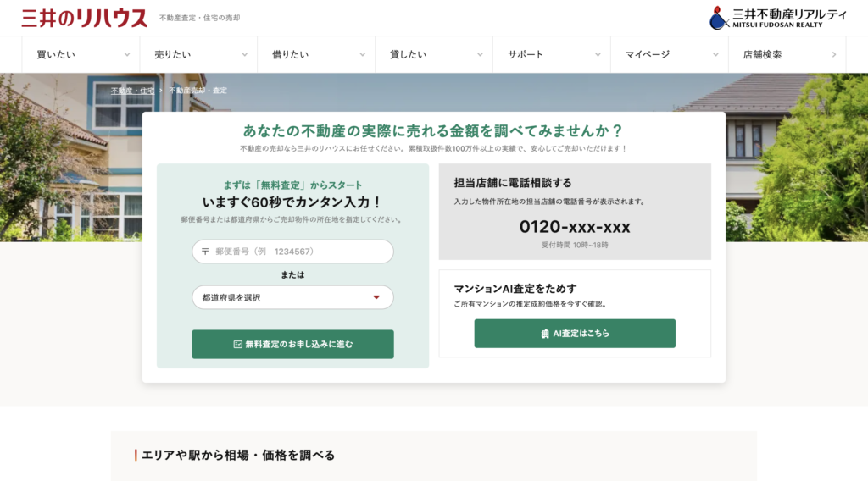Click the まずは「無料査定」からスタート text
The width and height of the screenshot is (868, 481).
tap(292, 185)
